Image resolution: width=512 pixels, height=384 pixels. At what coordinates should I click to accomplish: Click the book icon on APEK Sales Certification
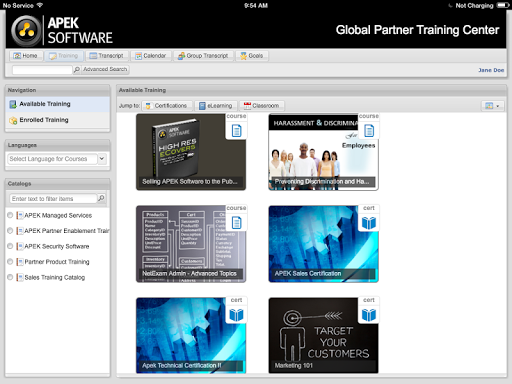pyautogui.click(x=369, y=223)
